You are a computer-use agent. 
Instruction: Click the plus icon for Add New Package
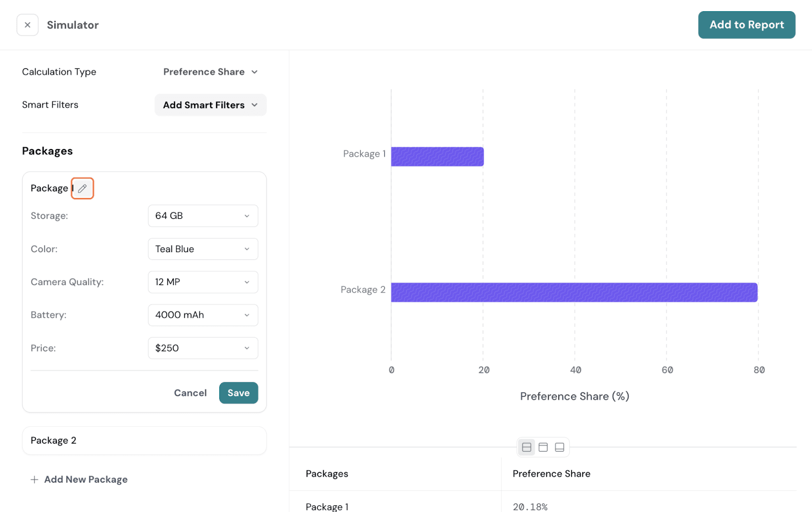[x=35, y=480]
